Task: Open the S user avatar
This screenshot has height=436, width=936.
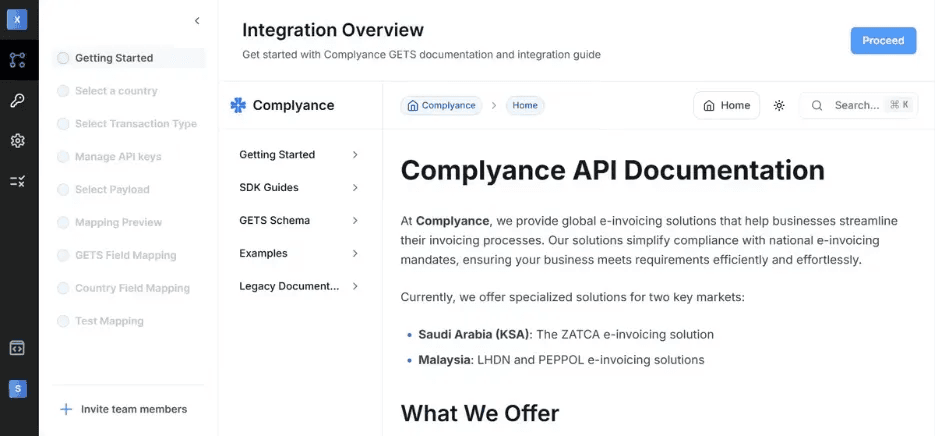Action: point(17,389)
